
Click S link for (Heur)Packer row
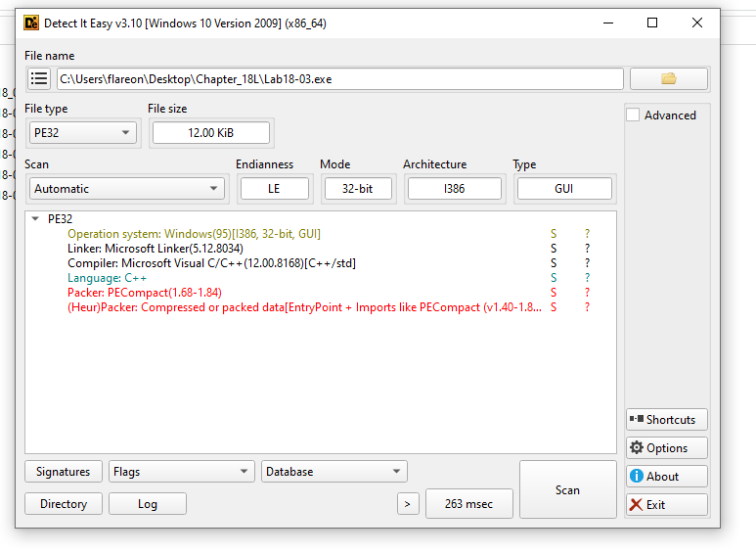[554, 307]
